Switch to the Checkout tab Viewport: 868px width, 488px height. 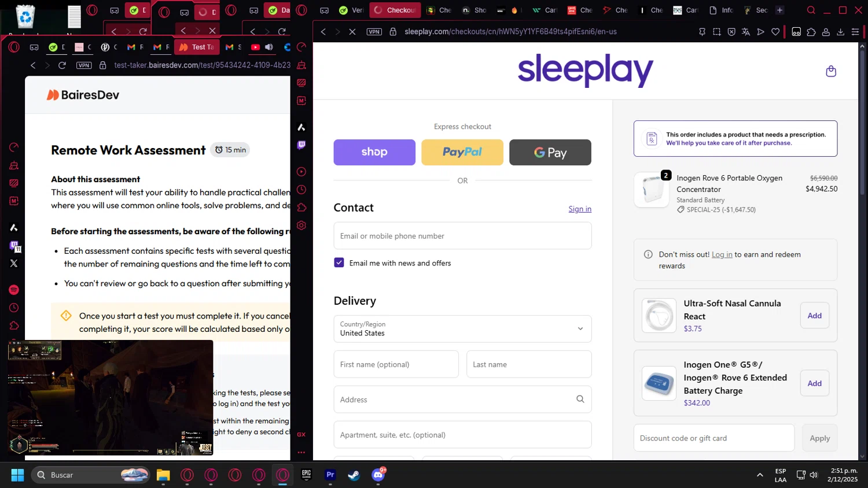click(394, 10)
